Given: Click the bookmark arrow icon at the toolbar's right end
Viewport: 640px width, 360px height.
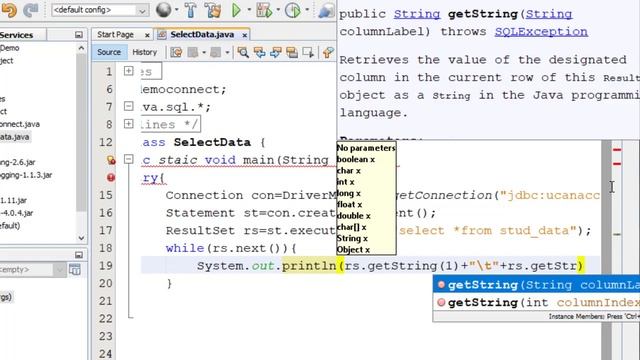Looking at the screenshot, I should (x=328, y=52).
